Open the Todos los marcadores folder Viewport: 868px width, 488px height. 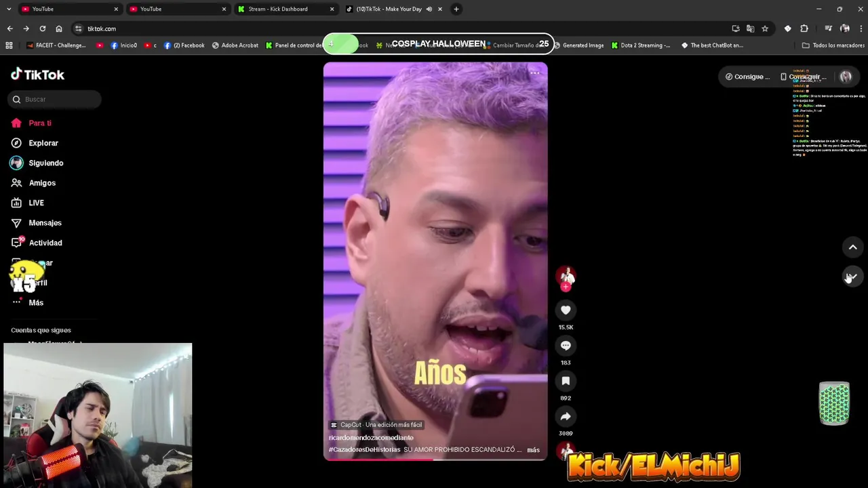[833, 45]
